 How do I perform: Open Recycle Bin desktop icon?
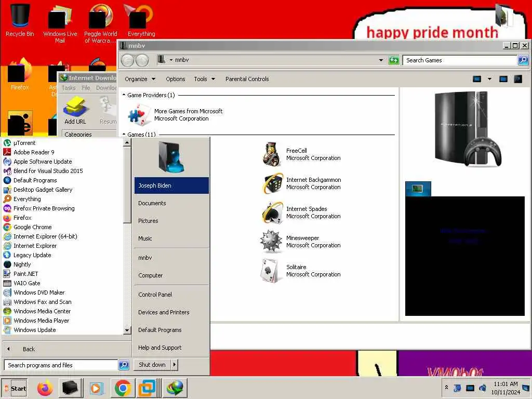coord(20,19)
